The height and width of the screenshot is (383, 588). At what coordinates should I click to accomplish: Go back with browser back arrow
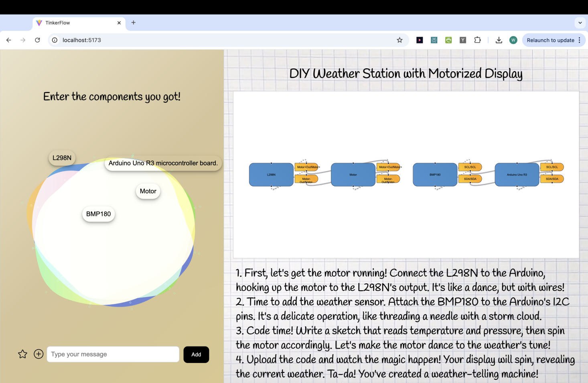[x=8, y=40]
